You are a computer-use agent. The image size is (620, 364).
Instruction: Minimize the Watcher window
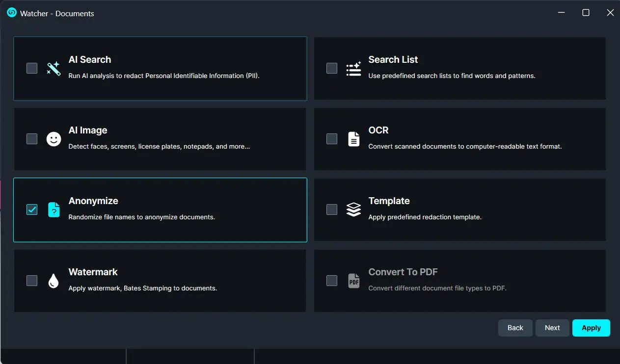tap(561, 13)
